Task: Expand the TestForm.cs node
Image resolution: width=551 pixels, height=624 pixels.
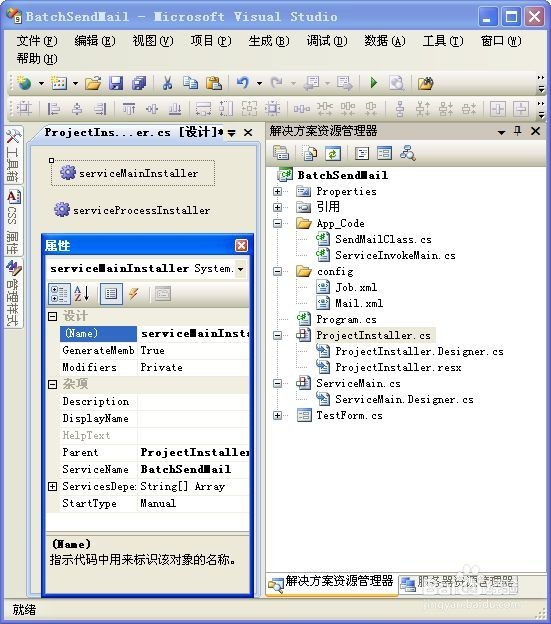Action: pyautogui.click(x=277, y=415)
